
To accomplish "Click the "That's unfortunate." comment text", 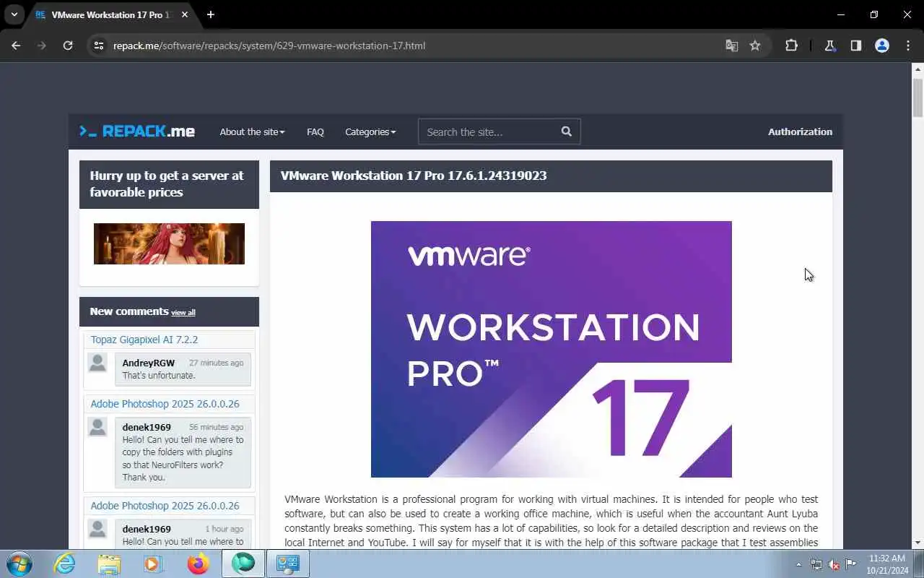I will 159,376.
